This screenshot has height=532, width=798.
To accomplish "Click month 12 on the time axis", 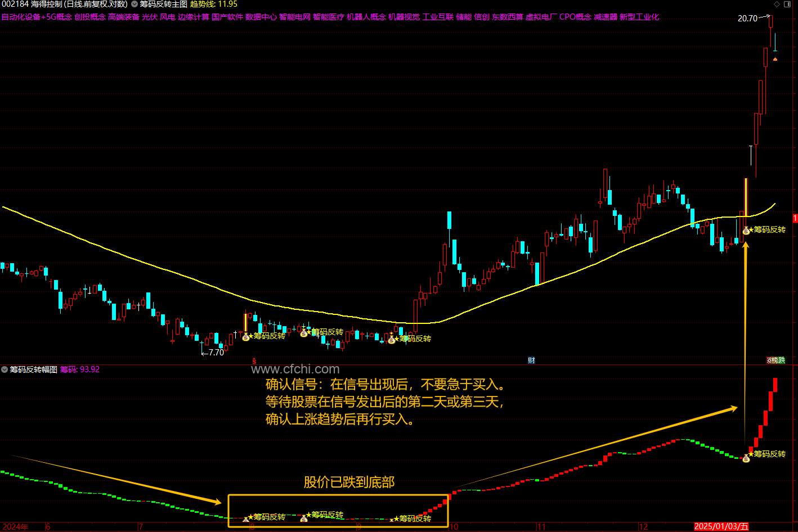I will (x=643, y=527).
